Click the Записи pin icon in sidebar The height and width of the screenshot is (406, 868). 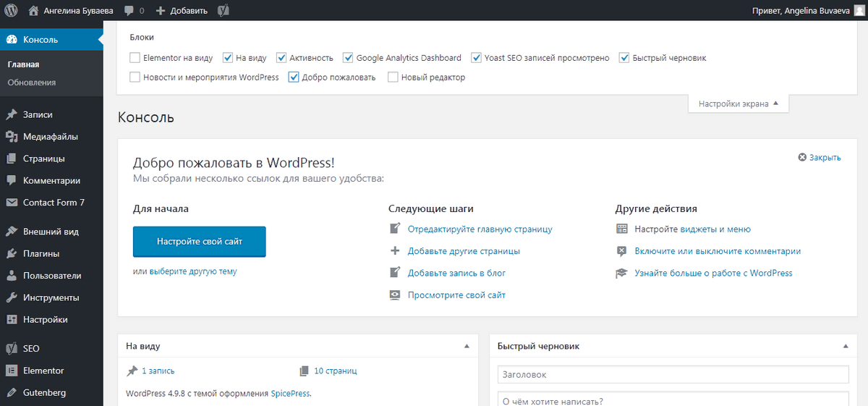click(11, 114)
